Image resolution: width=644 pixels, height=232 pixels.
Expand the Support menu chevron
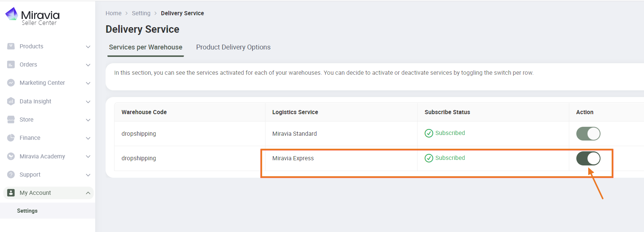pos(88,174)
